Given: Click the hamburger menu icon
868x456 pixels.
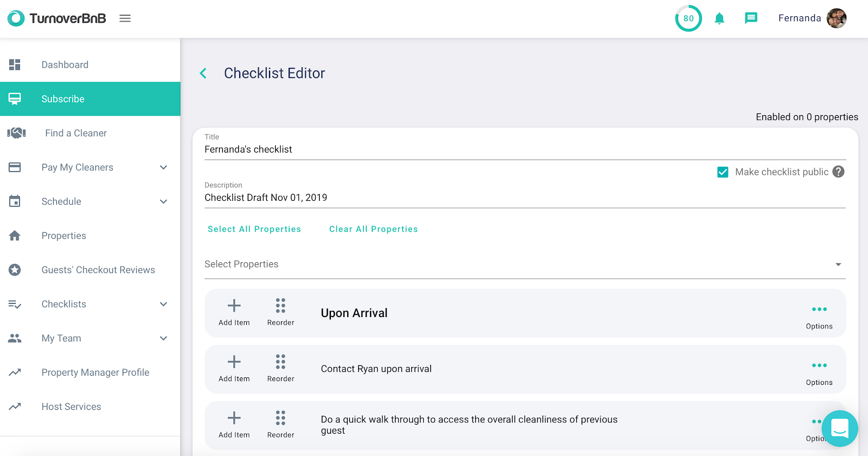Looking at the screenshot, I should 125,18.
